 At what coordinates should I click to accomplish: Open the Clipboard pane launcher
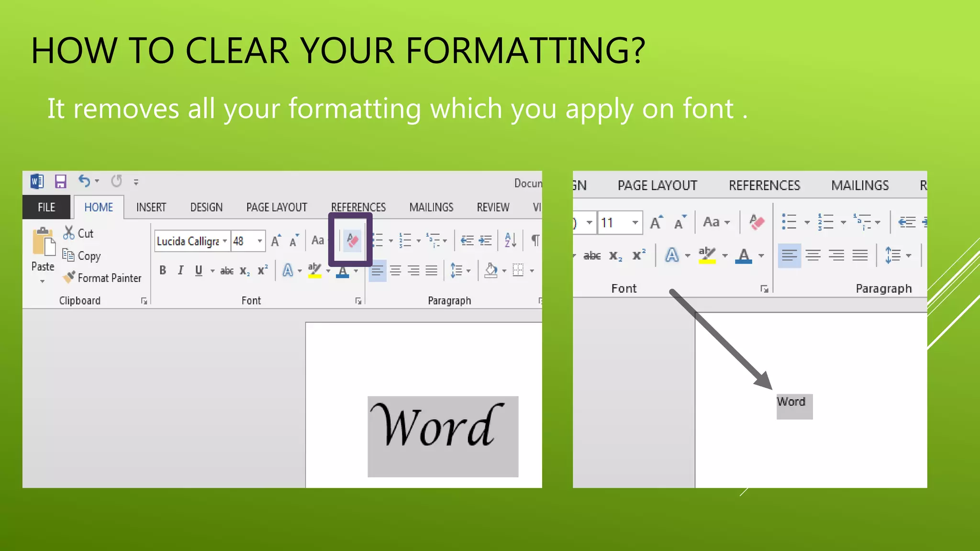click(144, 301)
